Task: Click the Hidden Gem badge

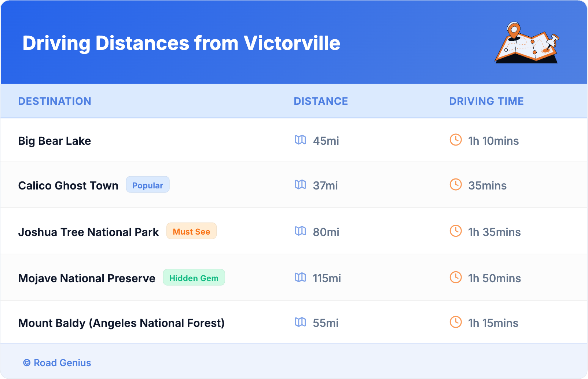Action: tap(194, 278)
